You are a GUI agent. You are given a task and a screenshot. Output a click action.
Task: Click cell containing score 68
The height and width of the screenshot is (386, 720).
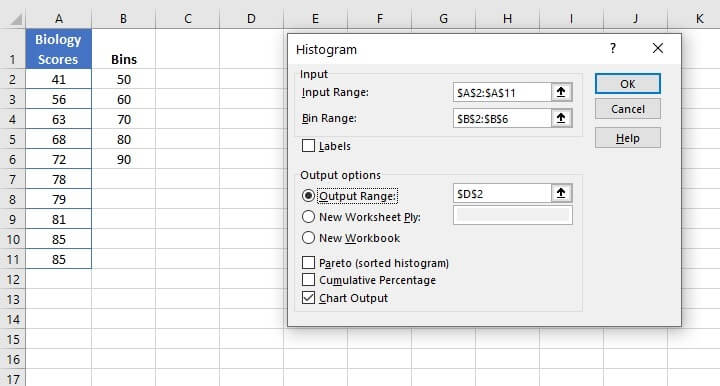(59, 139)
